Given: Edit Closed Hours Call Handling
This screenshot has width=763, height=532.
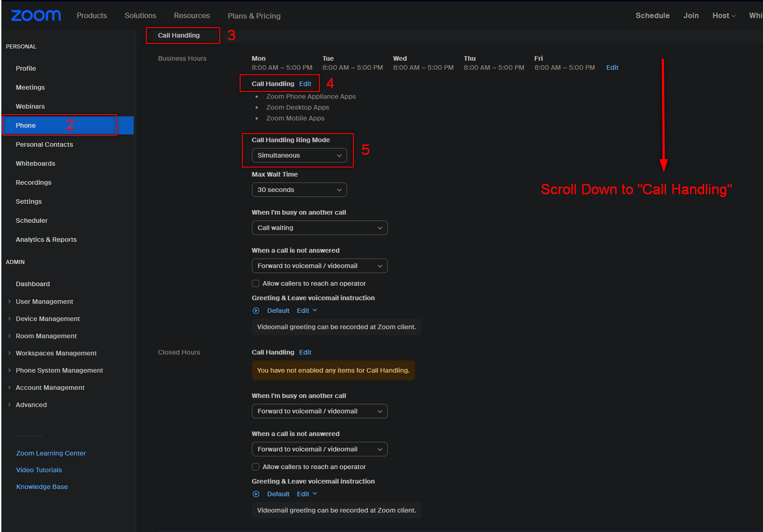Looking at the screenshot, I should [x=305, y=352].
